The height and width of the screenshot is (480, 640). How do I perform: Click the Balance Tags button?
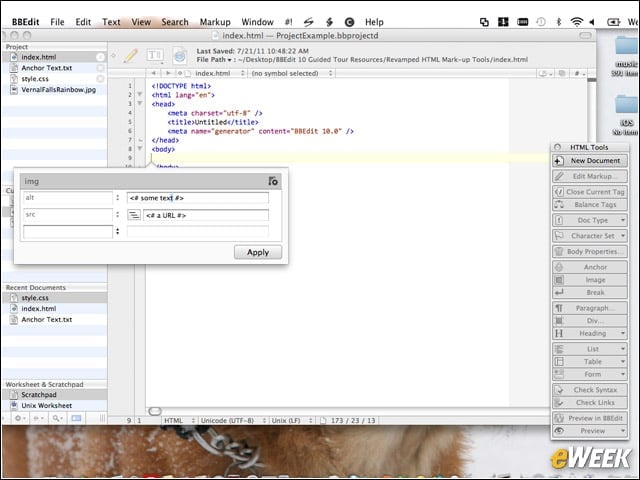[x=590, y=204]
